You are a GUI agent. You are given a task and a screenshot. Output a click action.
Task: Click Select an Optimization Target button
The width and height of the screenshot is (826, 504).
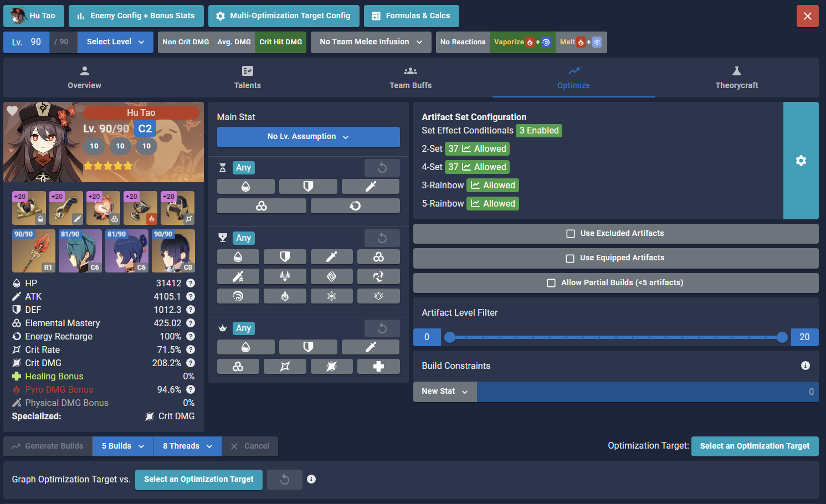coord(755,446)
